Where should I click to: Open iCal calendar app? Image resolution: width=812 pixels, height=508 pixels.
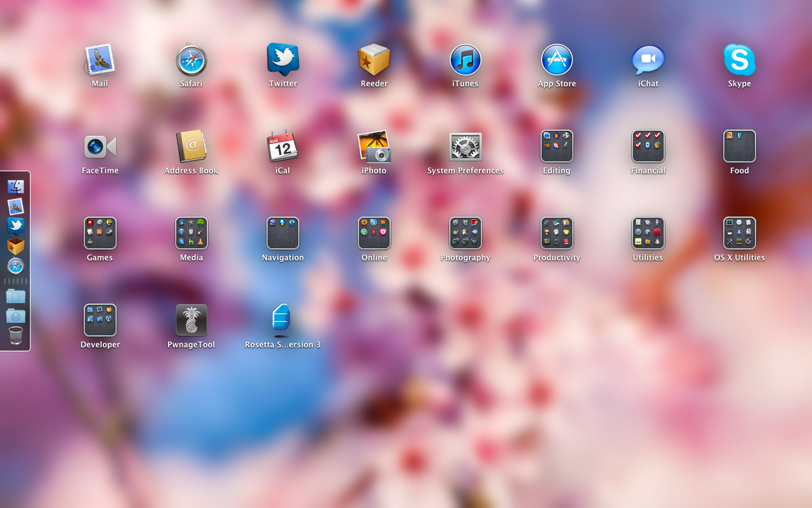(x=283, y=147)
